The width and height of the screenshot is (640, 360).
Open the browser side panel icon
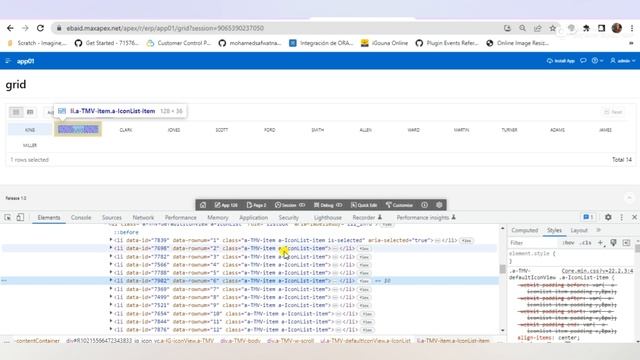(601, 28)
